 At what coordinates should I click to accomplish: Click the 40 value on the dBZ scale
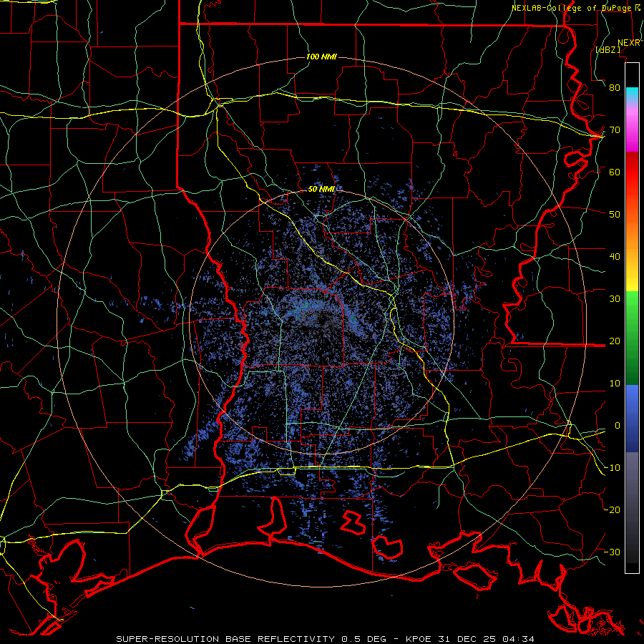click(x=615, y=257)
